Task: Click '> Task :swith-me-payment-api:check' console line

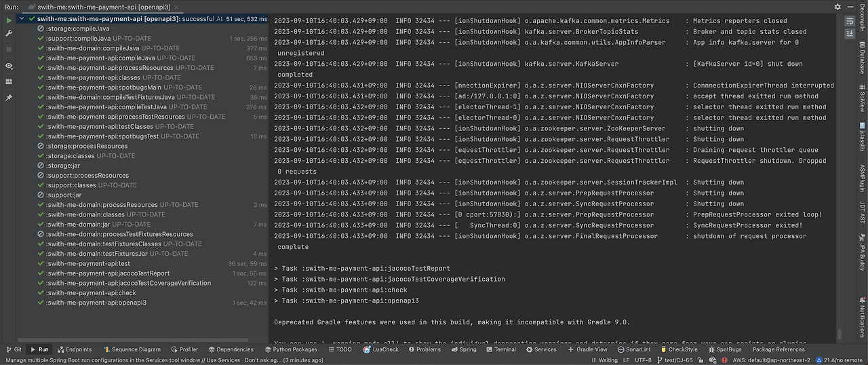Action: 342,290
